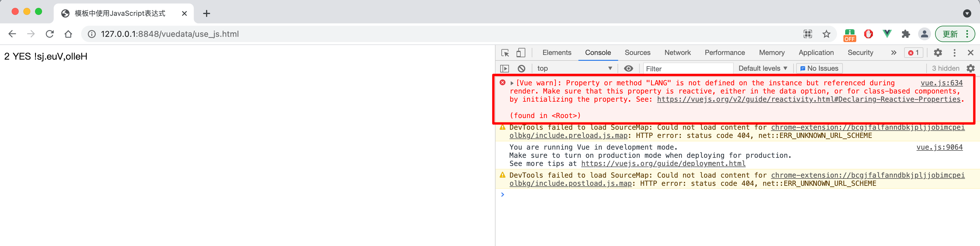Click the page text '2 YES !sj.euV,olleH'
The height and width of the screenshot is (246, 980).
pos(46,56)
